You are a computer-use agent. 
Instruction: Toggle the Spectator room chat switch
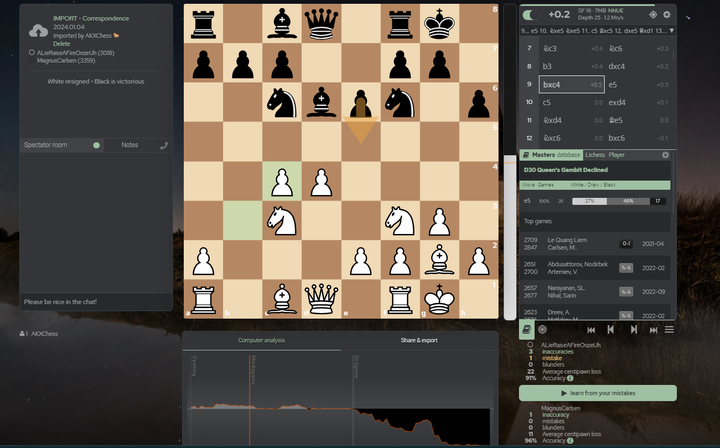[x=96, y=145]
